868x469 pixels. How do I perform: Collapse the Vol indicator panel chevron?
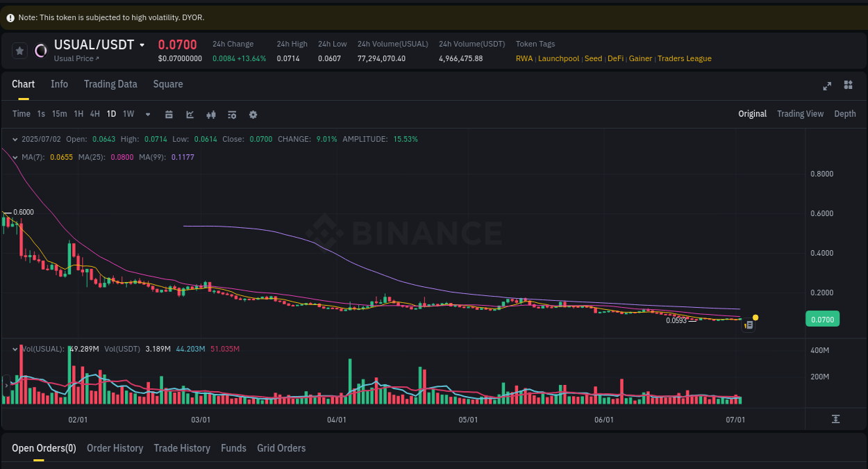[15, 348]
